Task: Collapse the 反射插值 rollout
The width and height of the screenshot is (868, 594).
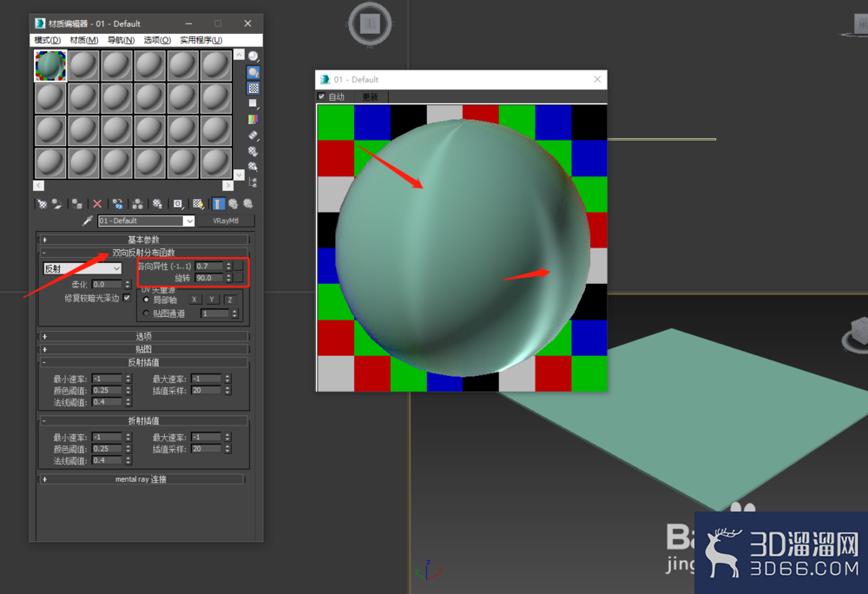Action: tap(143, 362)
